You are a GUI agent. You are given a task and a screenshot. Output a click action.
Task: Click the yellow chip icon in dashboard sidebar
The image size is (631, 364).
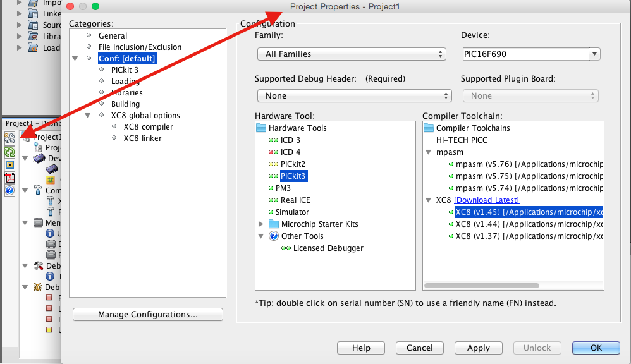[x=9, y=165]
